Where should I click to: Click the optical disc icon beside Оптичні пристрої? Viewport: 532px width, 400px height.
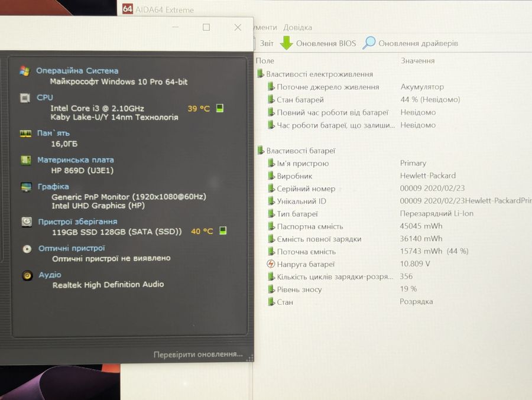point(27,249)
